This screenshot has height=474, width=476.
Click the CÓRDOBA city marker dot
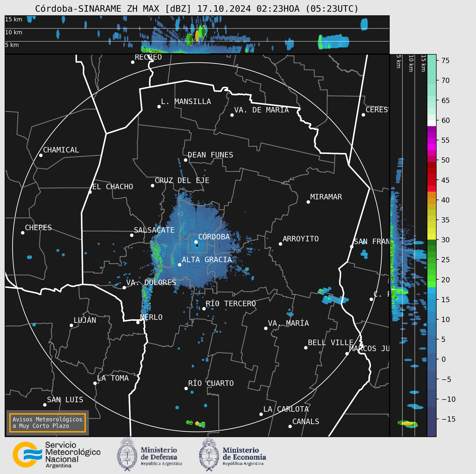click(196, 242)
